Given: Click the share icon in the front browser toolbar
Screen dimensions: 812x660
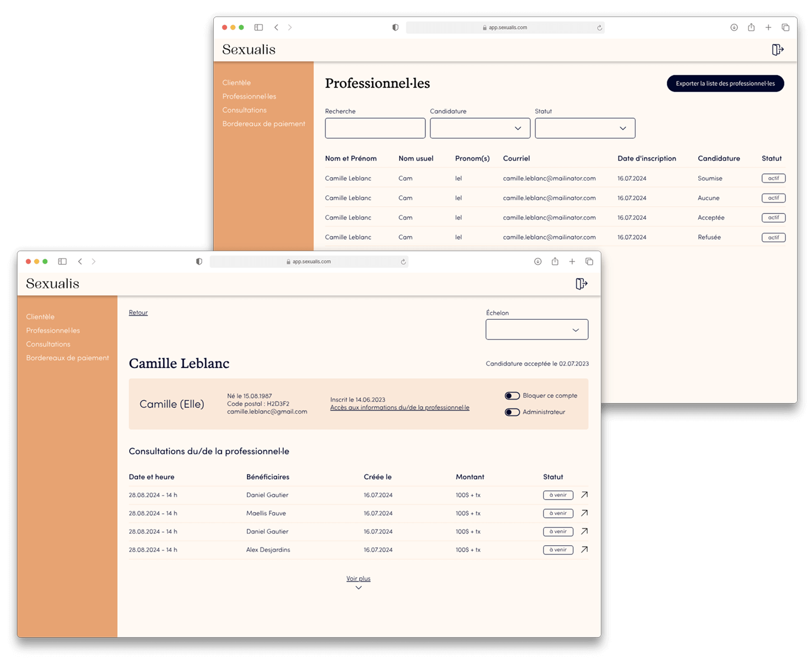Looking at the screenshot, I should (555, 262).
